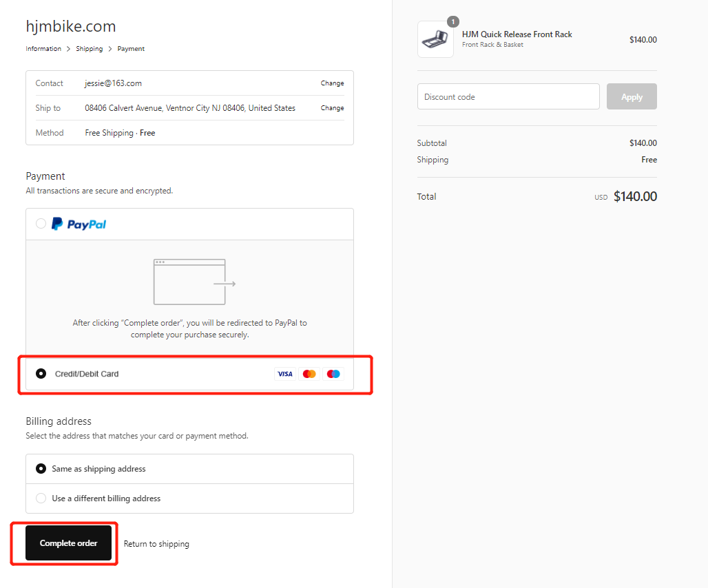
Task: Click the Subtotal label
Action: [432, 143]
